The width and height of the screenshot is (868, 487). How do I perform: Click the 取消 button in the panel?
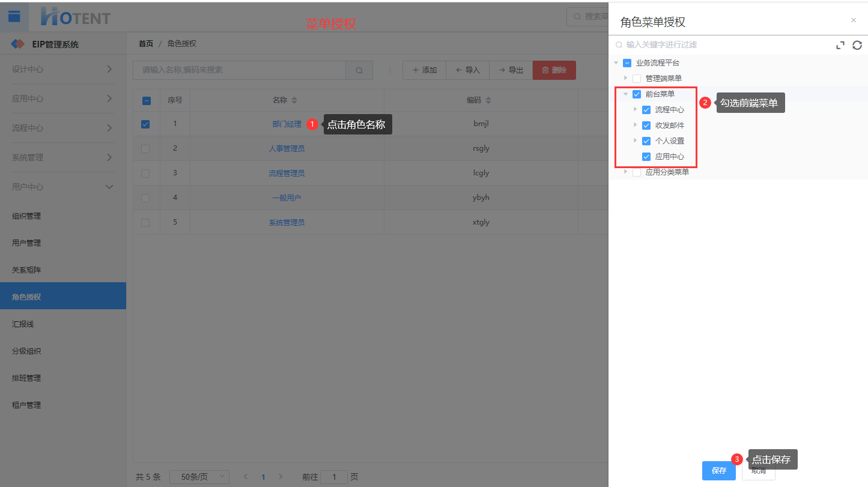(x=759, y=471)
